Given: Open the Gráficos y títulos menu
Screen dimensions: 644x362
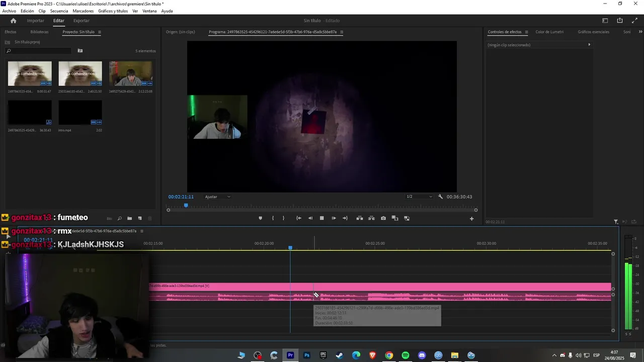Looking at the screenshot, I should pos(113,11).
